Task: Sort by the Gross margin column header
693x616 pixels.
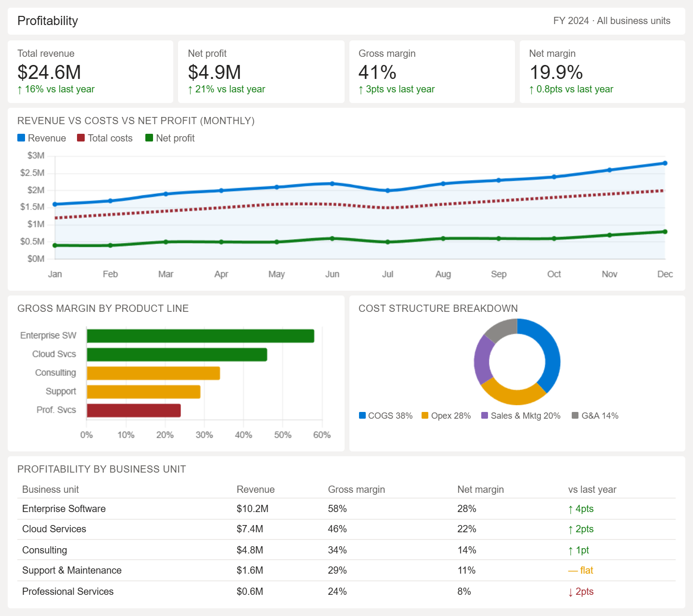Action: 357,489
